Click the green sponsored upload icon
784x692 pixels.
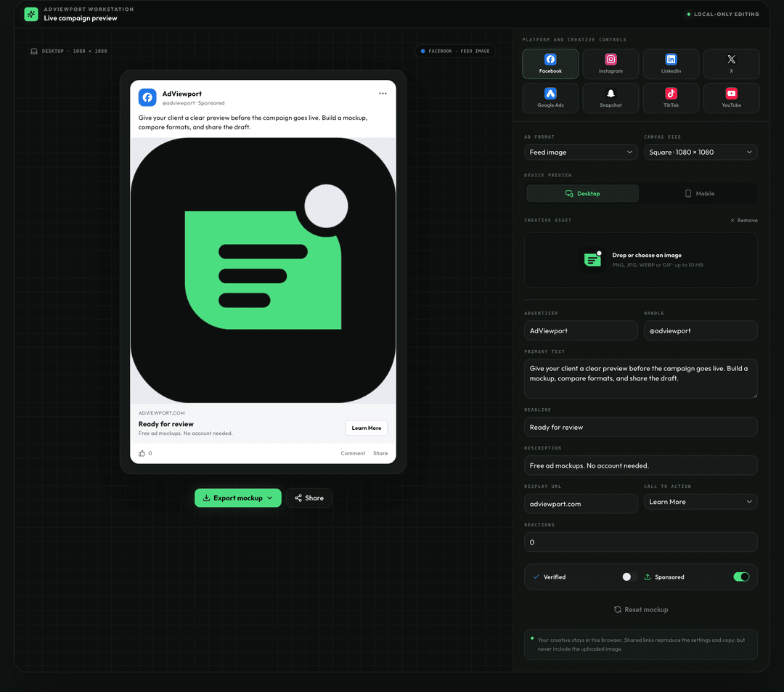click(x=647, y=577)
